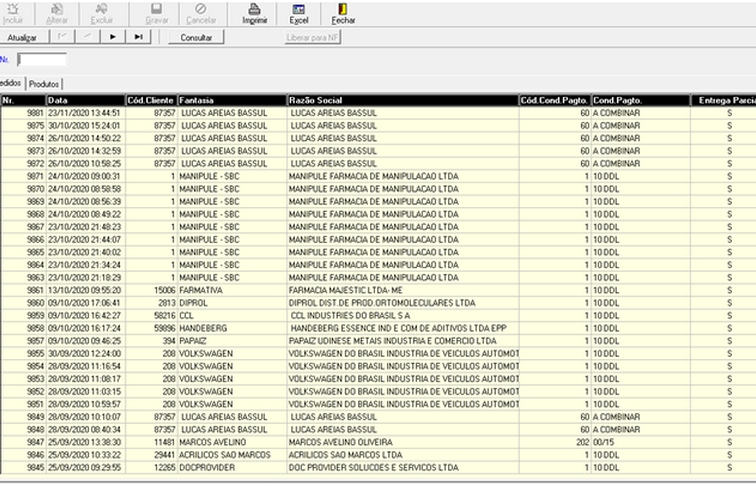
Task: Export using the Excel icon
Action: (299, 14)
